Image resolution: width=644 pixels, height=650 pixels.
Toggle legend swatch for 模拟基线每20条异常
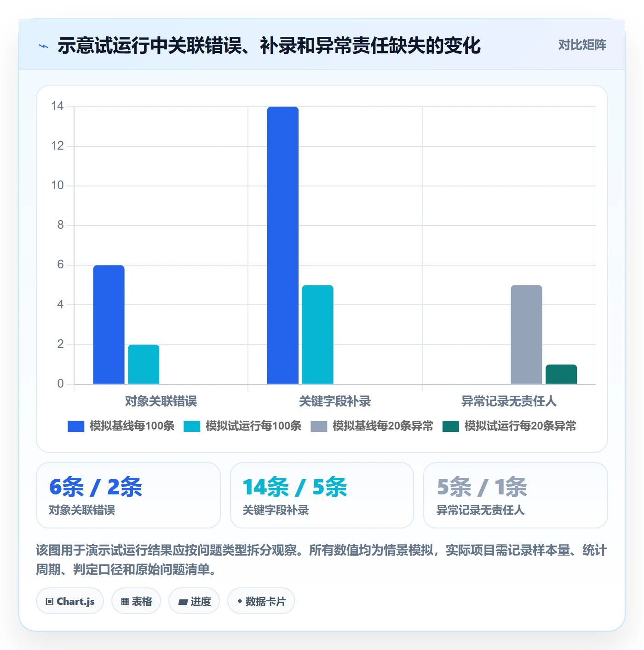coord(319,426)
